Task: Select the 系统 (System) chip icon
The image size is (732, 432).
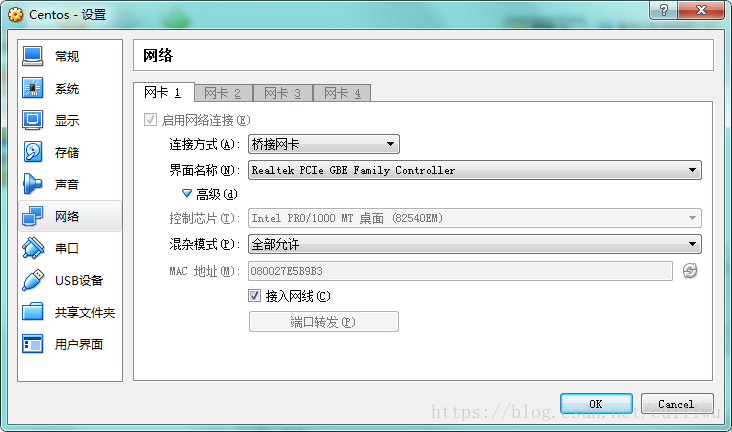Action: [x=32, y=88]
